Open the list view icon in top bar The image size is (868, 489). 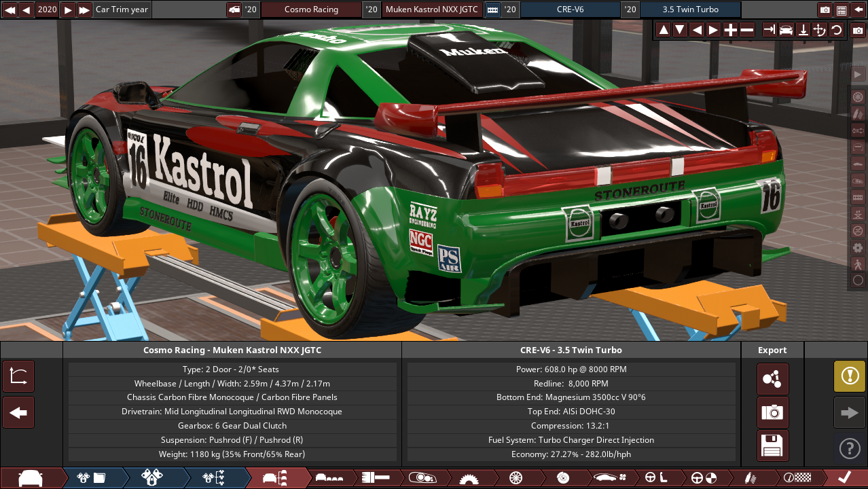click(x=842, y=10)
